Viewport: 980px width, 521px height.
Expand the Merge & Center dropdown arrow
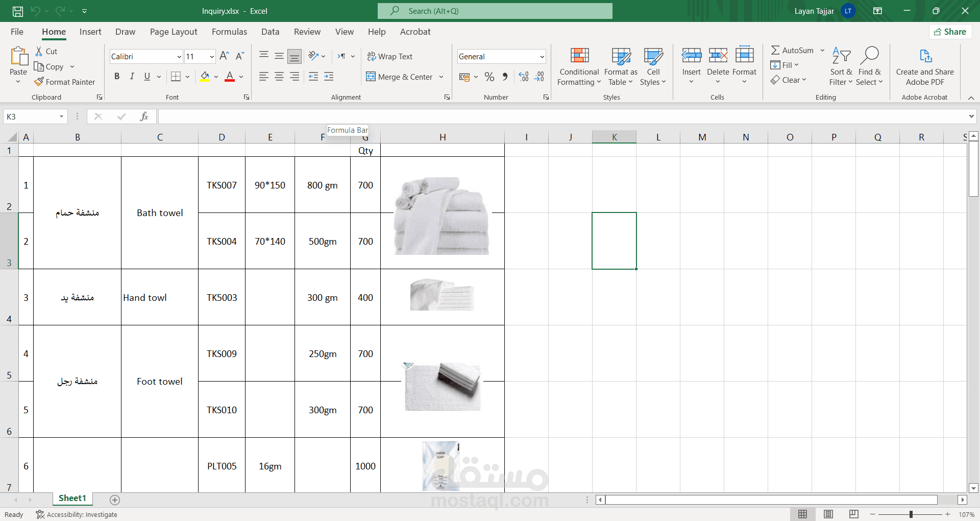(x=441, y=77)
